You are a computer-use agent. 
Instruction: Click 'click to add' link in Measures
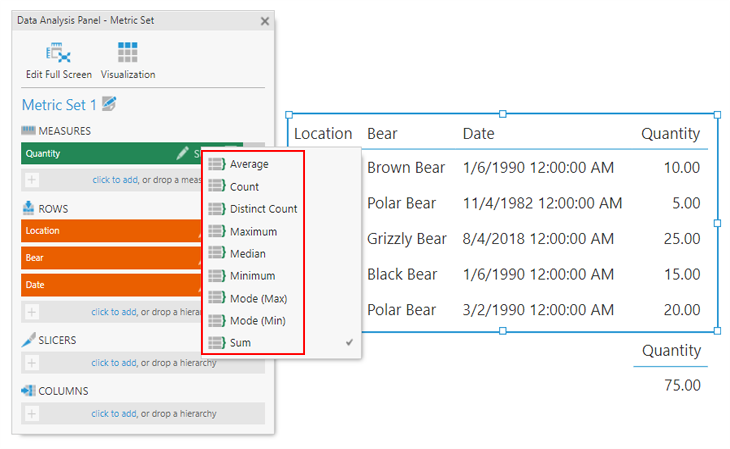coord(115,180)
